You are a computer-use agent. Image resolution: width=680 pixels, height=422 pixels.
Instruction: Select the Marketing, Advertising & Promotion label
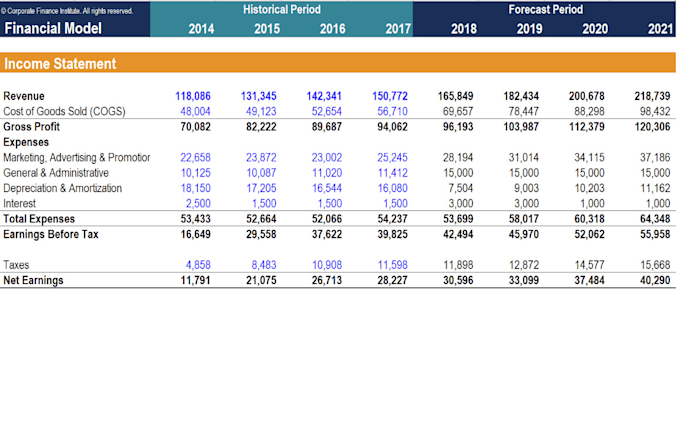(77, 158)
